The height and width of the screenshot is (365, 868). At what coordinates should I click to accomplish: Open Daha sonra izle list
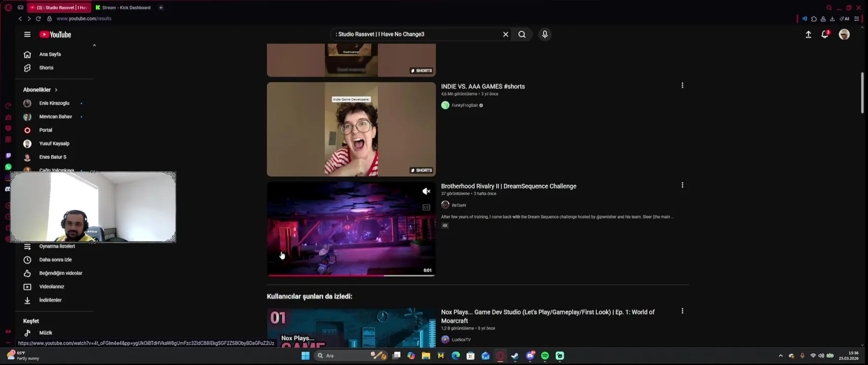click(55, 260)
